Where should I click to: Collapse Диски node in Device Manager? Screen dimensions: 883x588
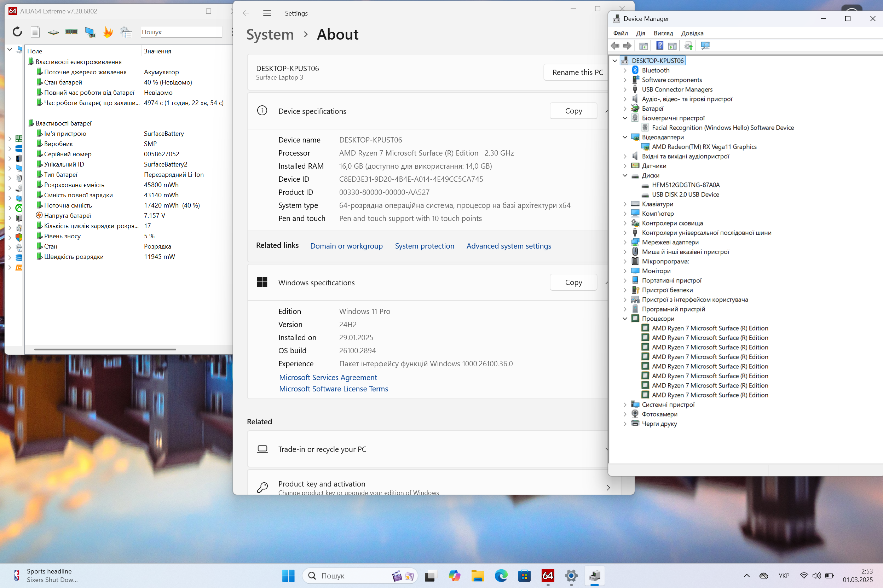tap(625, 175)
